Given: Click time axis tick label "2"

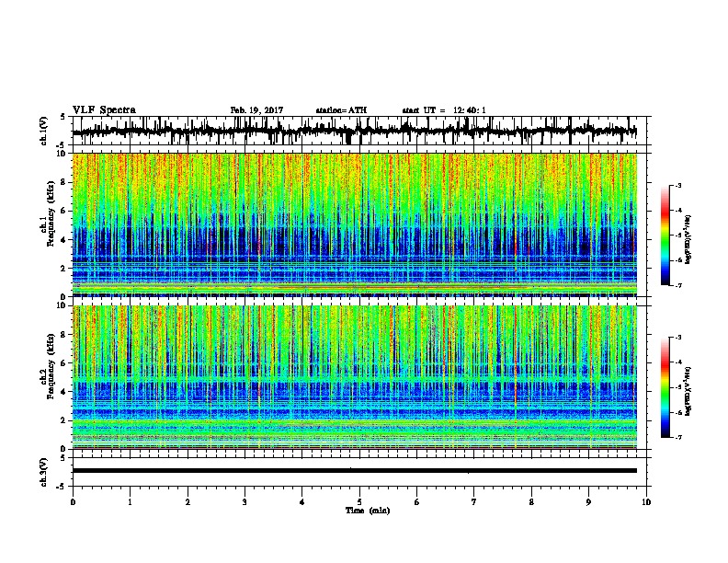Looking at the screenshot, I should click(x=188, y=502).
